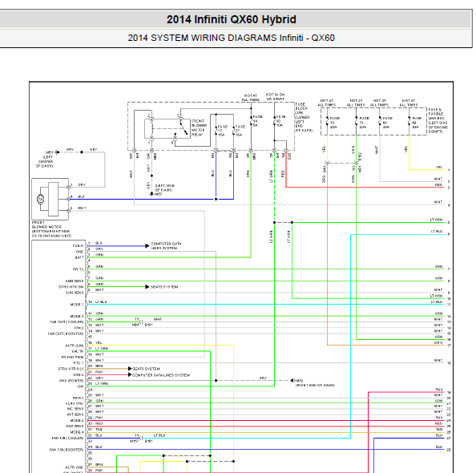Viewport: 476px width, 473px height.
Task: Click the 'YEL' wire label at pin 16
Action: [x=99, y=342]
